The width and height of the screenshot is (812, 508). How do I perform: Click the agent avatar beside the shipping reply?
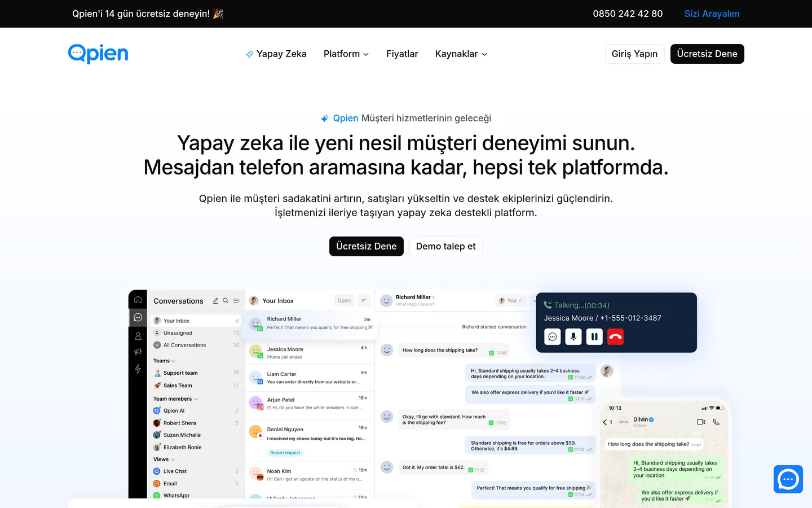(607, 371)
